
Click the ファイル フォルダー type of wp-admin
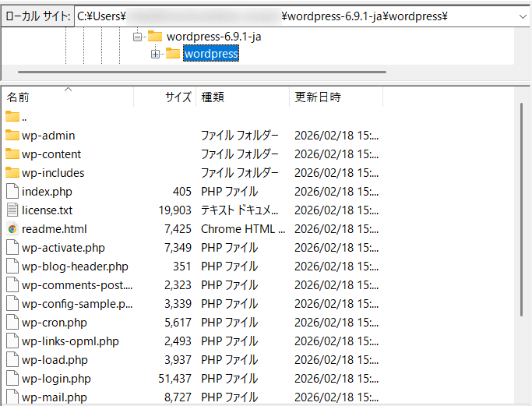pos(240,136)
